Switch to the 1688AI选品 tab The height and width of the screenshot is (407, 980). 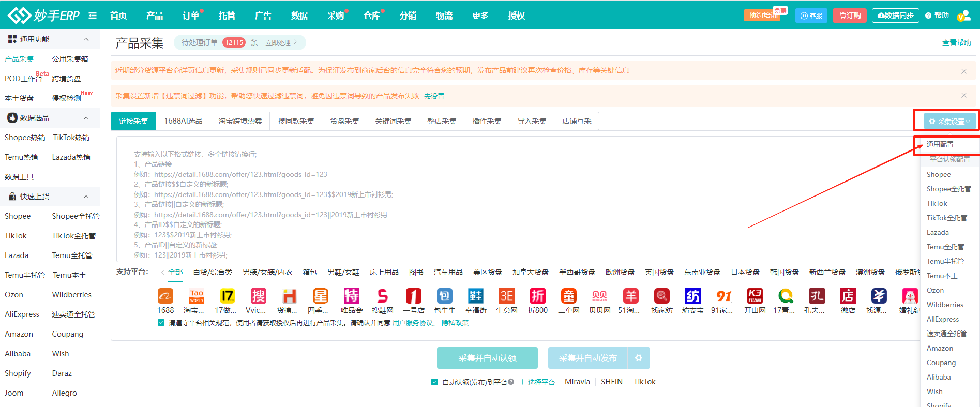click(184, 121)
